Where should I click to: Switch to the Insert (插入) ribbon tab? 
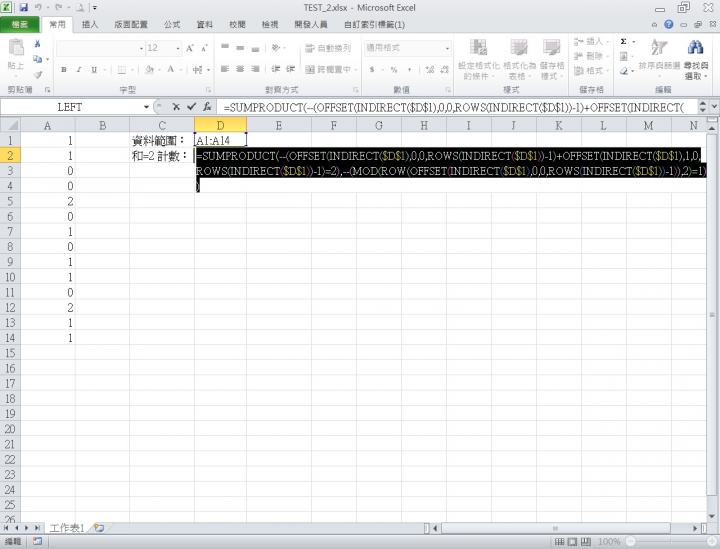click(90, 25)
